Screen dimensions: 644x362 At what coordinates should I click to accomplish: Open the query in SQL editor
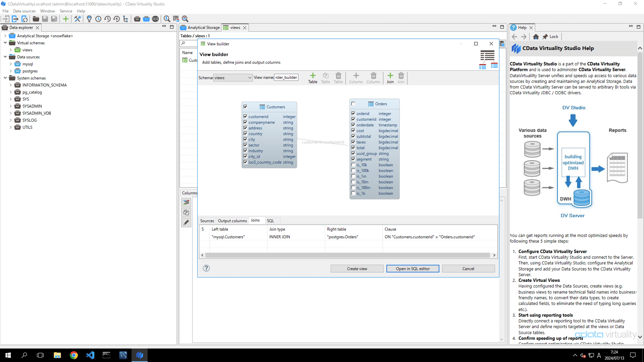pyautogui.click(x=413, y=268)
